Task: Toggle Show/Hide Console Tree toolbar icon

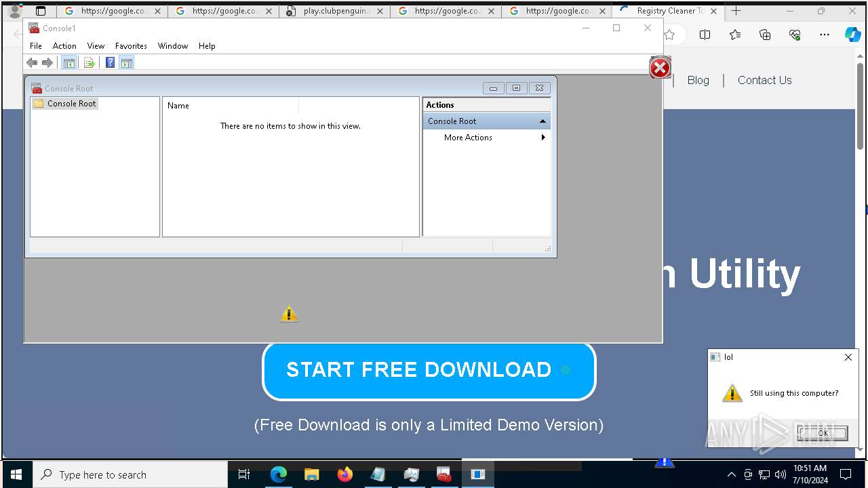Action: 68,63
